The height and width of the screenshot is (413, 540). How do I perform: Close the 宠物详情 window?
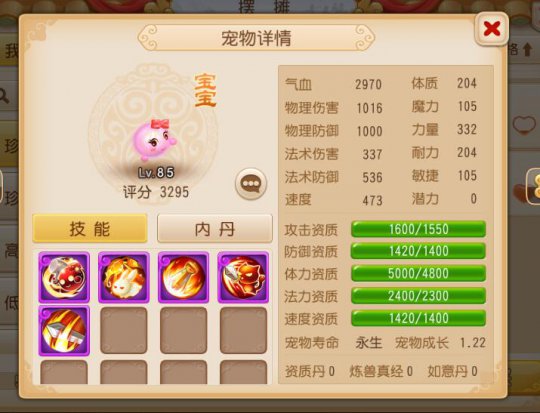pyautogui.click(x=492, y=29)
